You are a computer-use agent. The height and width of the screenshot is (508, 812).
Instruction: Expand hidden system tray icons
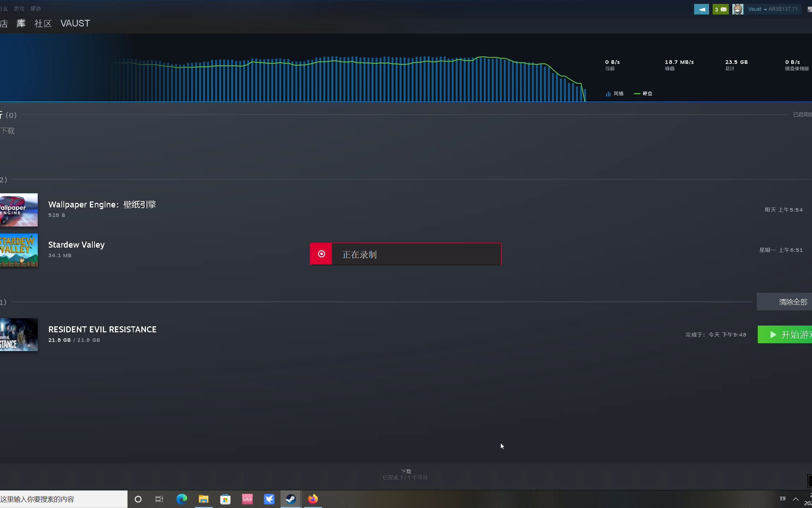coord(796,499)
